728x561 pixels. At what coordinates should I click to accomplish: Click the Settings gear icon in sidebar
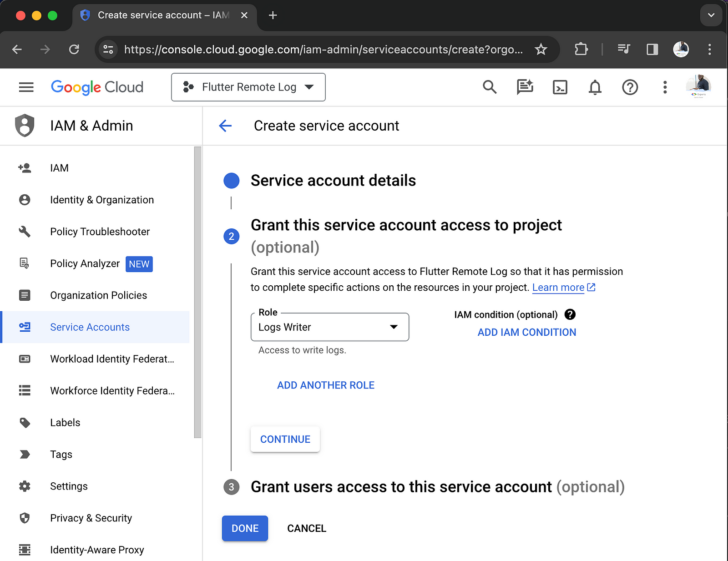tap(25, 486)
